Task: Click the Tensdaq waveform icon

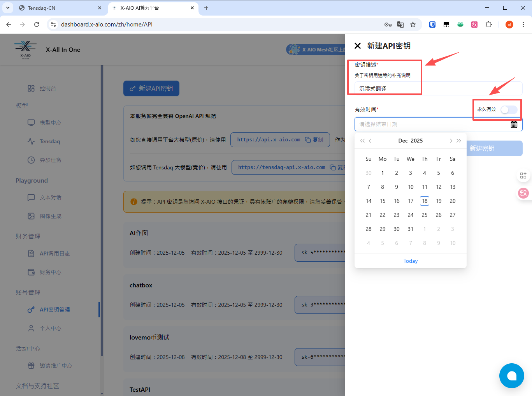Action: [31, 141]
